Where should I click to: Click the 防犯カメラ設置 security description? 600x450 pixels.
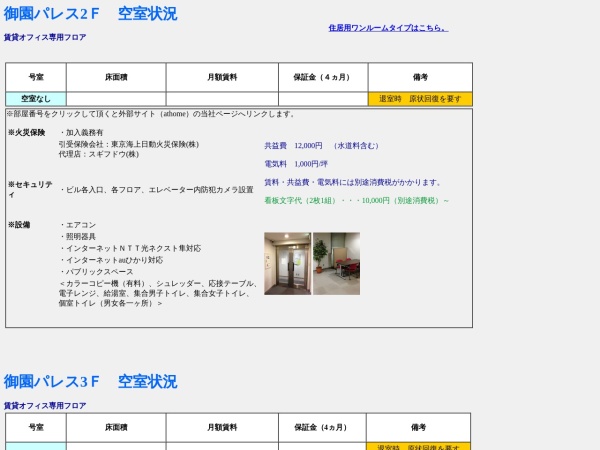[x=156, y=190]
